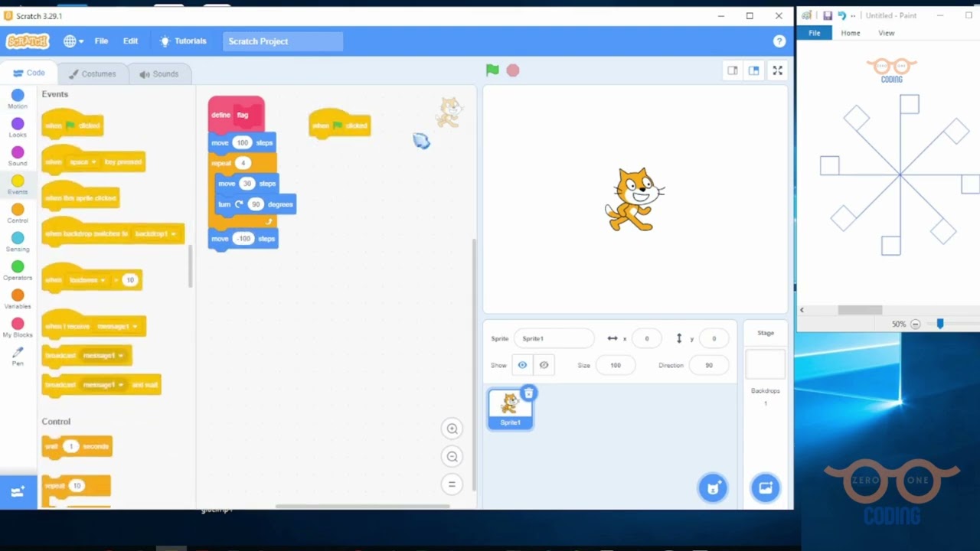The width and height of the screenshot is (980, 551).
Task: Switch to the Sounds tab
Action: tap(158, 74)
